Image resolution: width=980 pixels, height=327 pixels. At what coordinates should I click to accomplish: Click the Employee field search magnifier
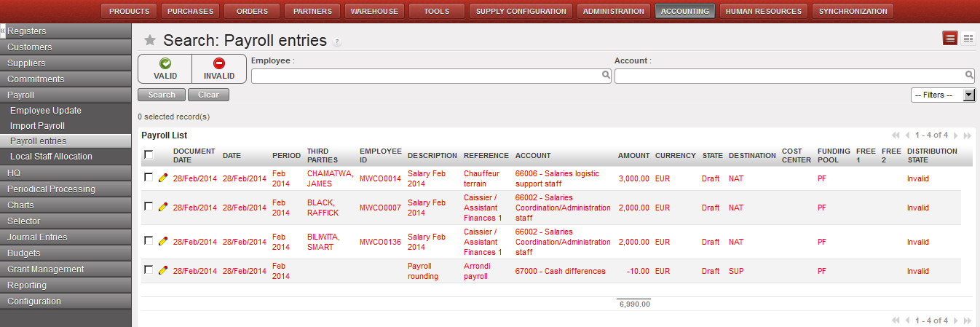606,75
